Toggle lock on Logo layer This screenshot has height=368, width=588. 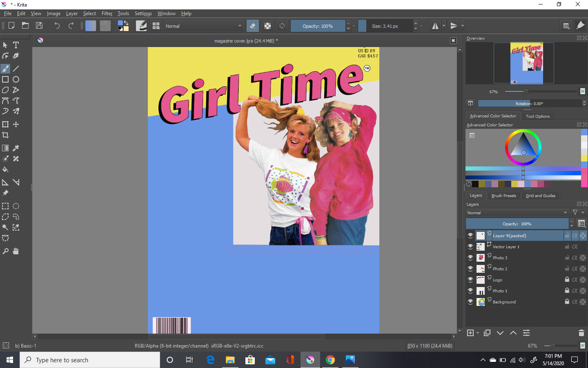567,280
